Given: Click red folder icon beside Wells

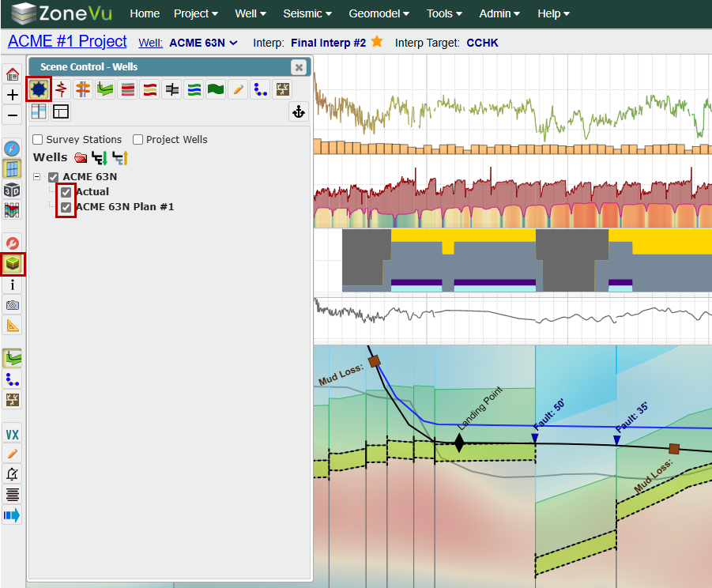Looking at the screenshot, I should coord(81,157).
